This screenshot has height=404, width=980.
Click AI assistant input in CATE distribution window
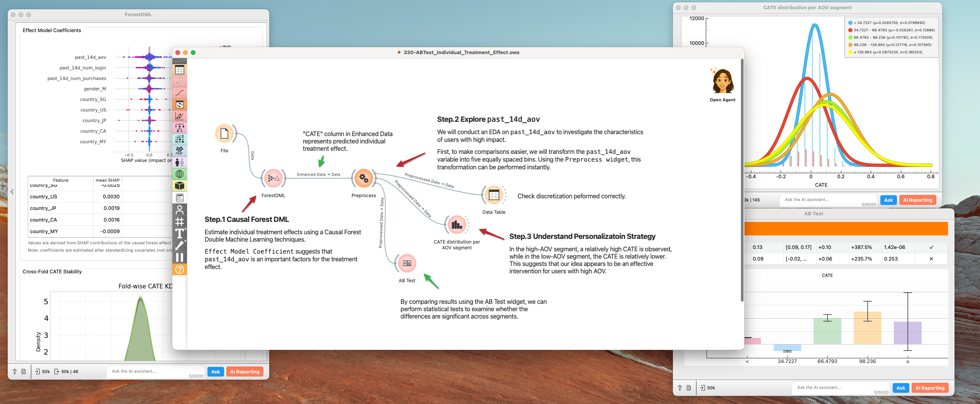[827, 200]
